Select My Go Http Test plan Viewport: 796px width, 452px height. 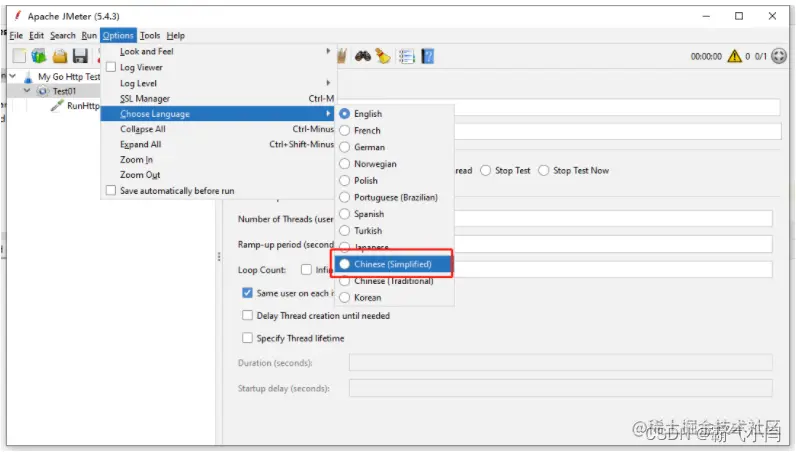coord(69,77)
